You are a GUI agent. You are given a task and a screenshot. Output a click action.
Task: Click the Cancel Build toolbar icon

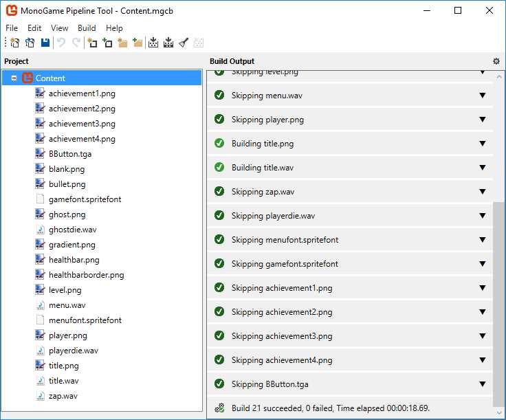click(x=199, y=43)
